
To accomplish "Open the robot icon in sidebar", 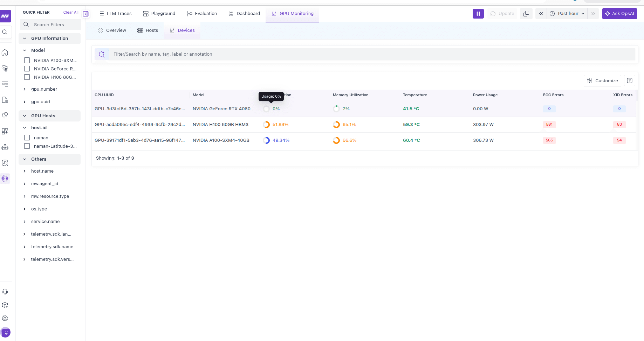I will [x=5, y=147].
